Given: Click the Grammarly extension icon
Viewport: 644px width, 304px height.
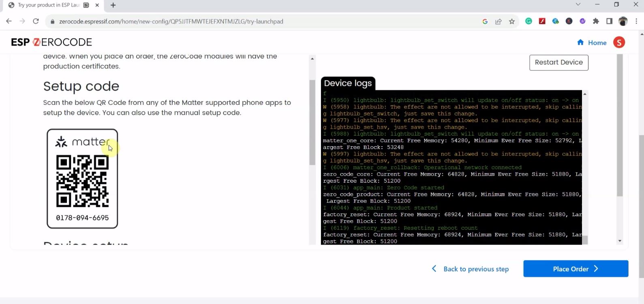Looking at the screenshot, I should click(x=528, y=21).
